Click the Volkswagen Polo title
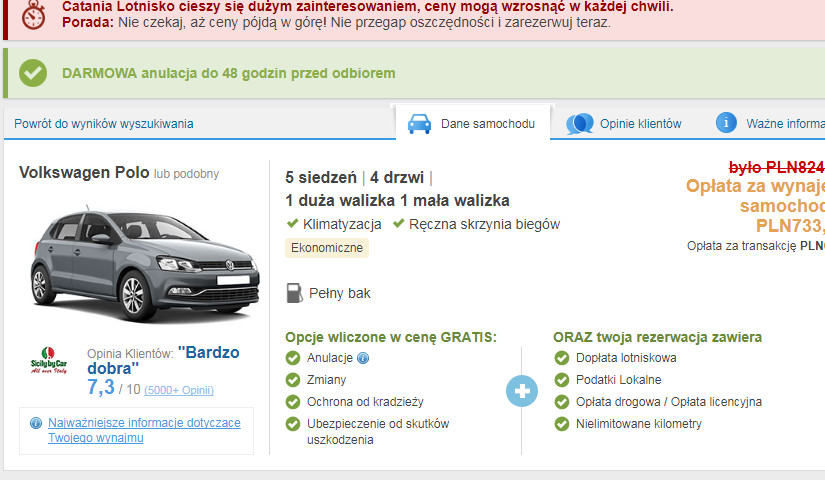 click(x=84, y=173)
